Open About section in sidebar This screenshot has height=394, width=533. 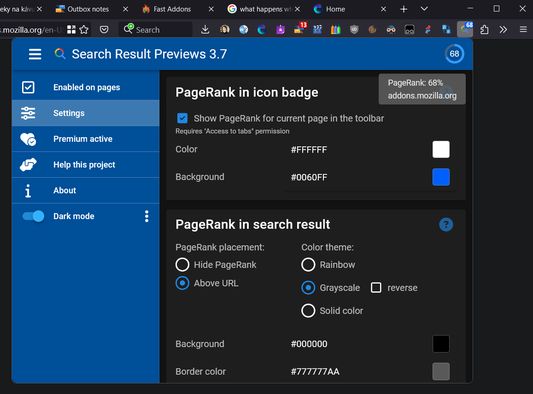pyautogui.click(x=86, y=190)
